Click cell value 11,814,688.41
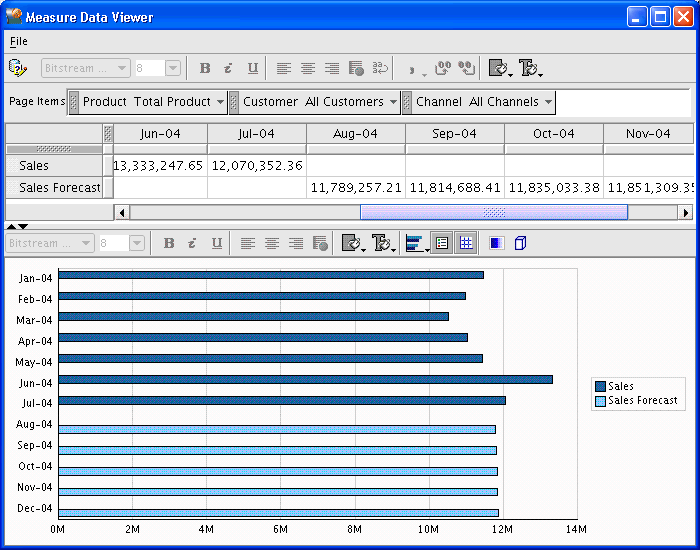 [455, 188]
